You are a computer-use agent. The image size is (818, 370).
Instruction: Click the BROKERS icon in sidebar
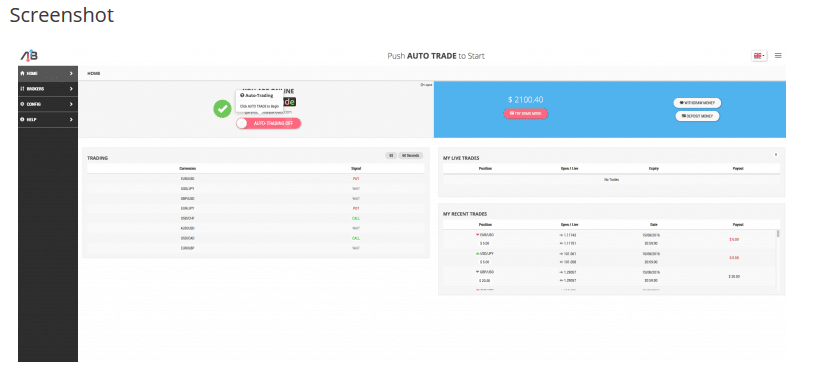pyautogui.click(x=22, y=89)
